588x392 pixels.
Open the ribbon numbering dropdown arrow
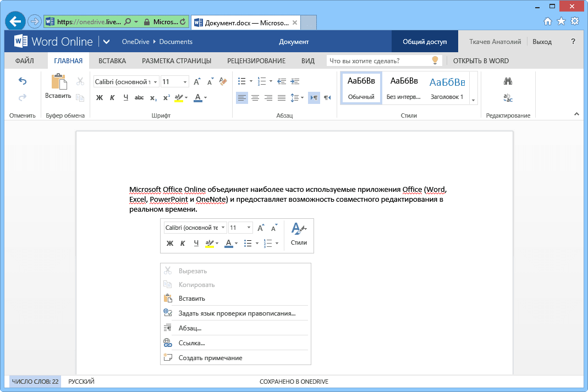coord(271,81)
